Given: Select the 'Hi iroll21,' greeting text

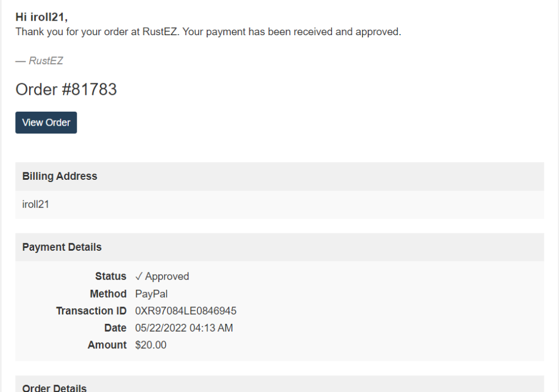Looking at the screenshot, I should 42,17.
